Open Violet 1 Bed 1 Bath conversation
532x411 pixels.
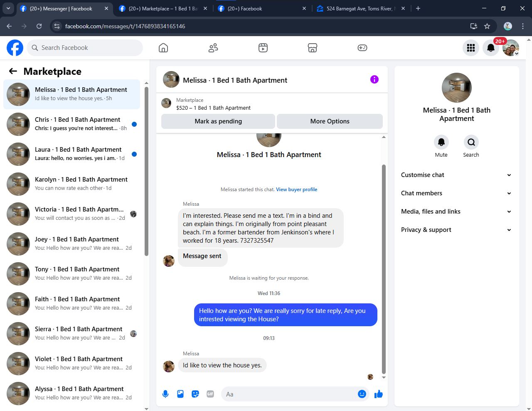[x=72, y=364]
